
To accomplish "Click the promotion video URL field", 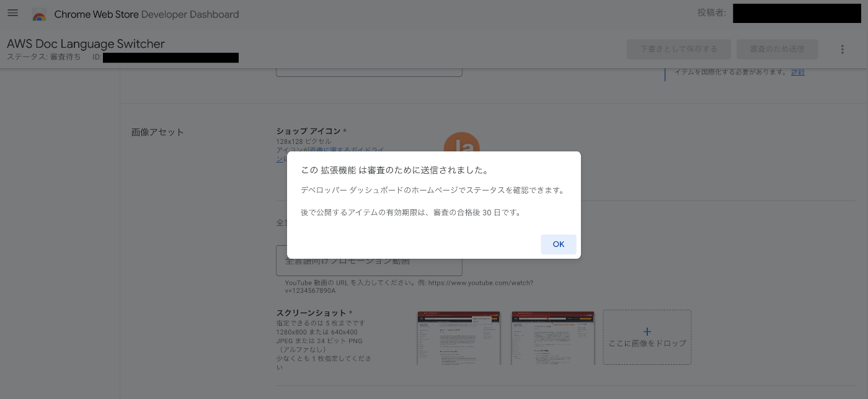I will (x=369, y=261).
